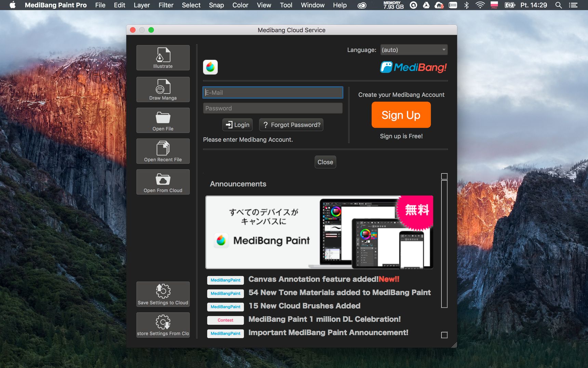Open the Layer menu
588x368 pixels.
coord(142,5)
